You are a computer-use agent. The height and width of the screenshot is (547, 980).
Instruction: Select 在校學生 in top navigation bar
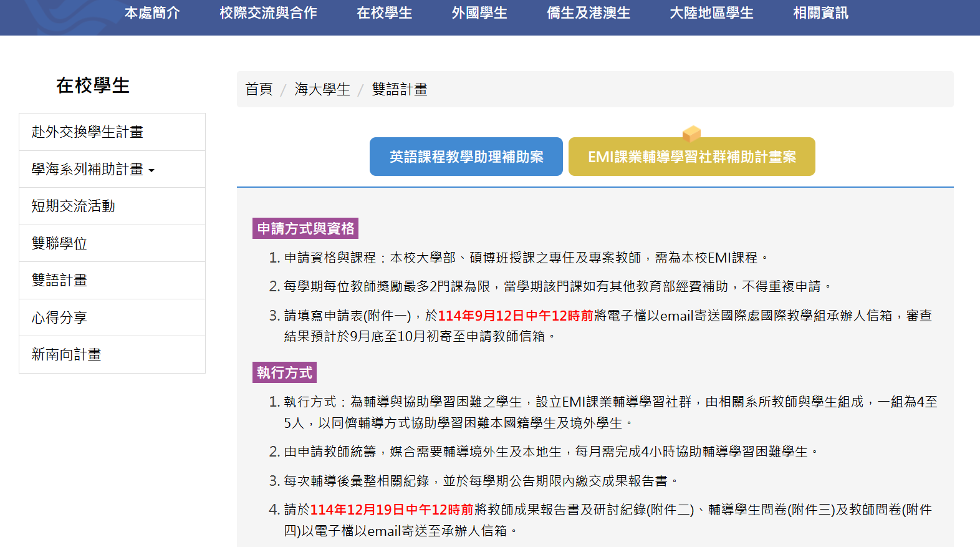(384, 13)
